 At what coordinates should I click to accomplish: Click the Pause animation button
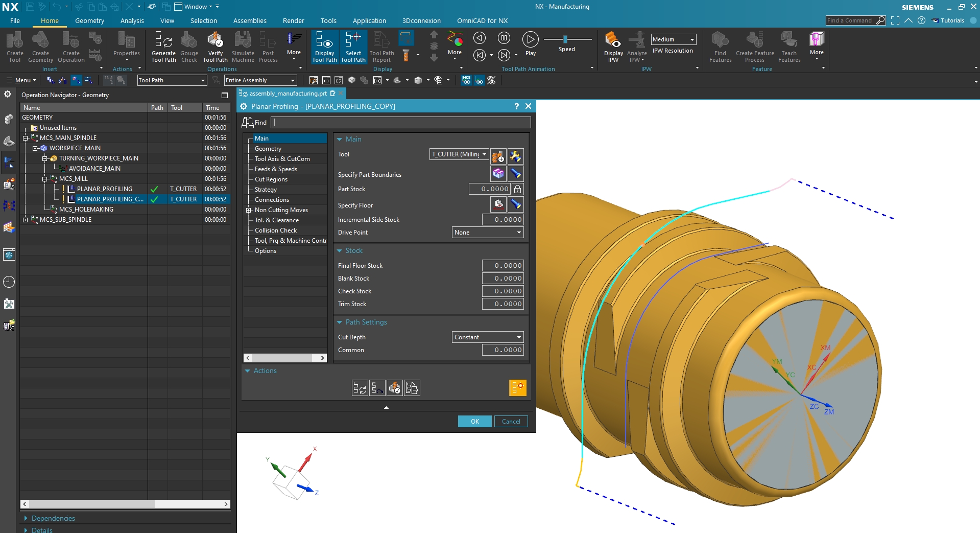[504, 38]
